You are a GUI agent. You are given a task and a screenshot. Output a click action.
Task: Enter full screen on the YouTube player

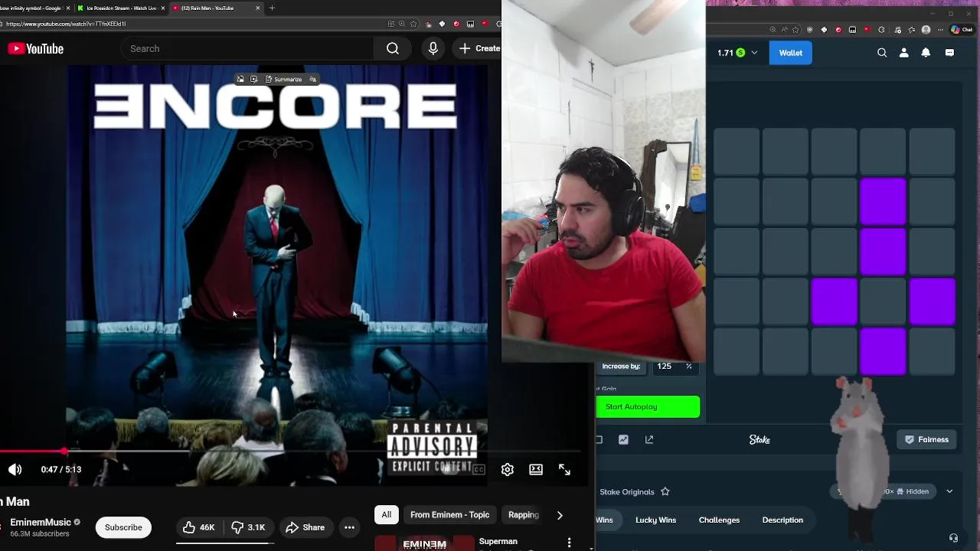tap(564, 469)
